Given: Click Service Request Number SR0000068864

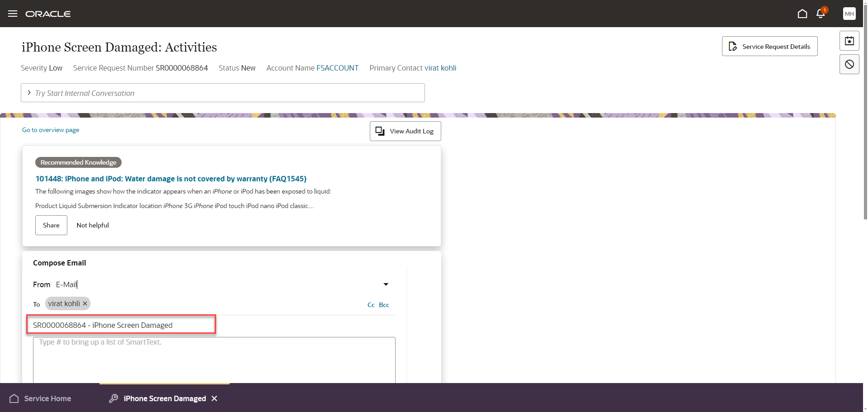Looking at the screenshot, I should point(141,68).
